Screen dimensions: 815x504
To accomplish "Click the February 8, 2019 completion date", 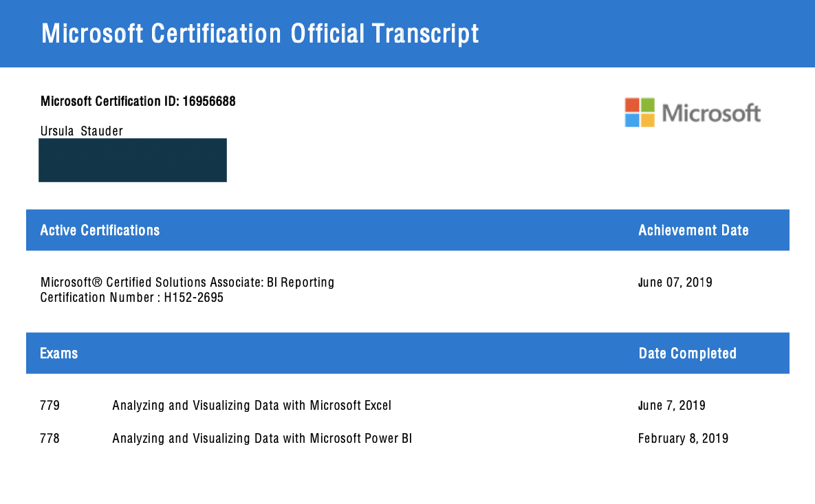I will pos(683,438).
